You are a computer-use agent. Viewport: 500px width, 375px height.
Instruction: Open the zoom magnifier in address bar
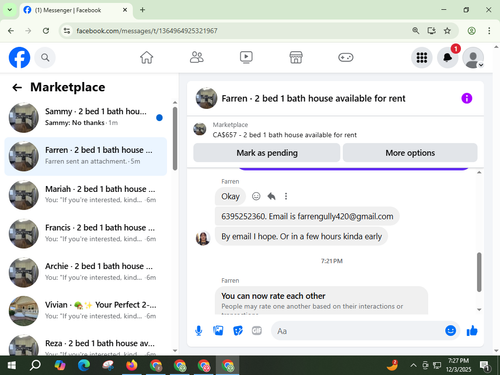point(416,31)
